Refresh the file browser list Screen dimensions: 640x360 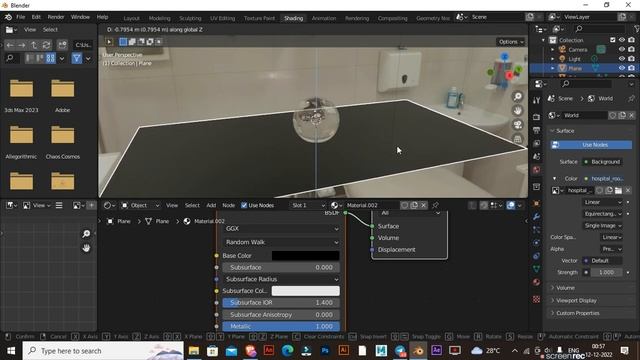[x=46, y=45]
